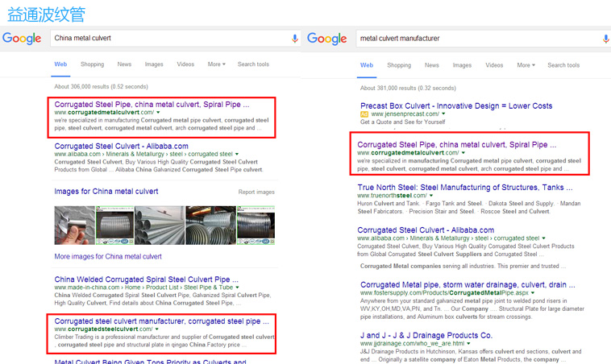Expand arrow beside corrugatedsteelculvert.com URL
This screenshot has height=364, width=611.
click(157, 329)
